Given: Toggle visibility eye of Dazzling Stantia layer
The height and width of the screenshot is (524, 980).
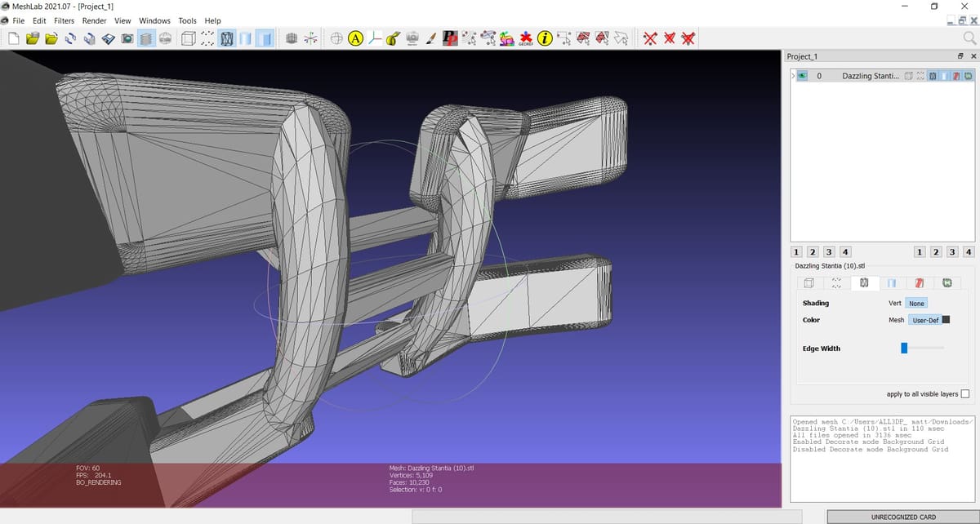Looking at the screenshot, I should click(x=802, y=75).
